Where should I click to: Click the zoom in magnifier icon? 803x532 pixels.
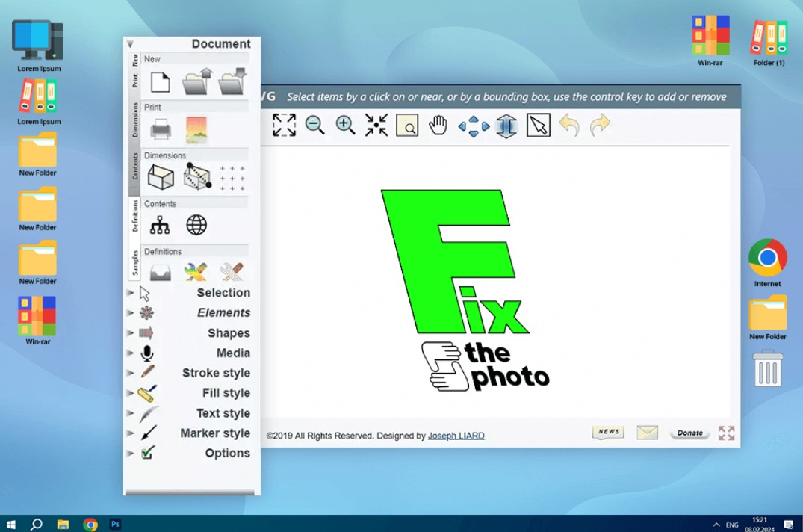pyautogui.click(x=345, y=126)
